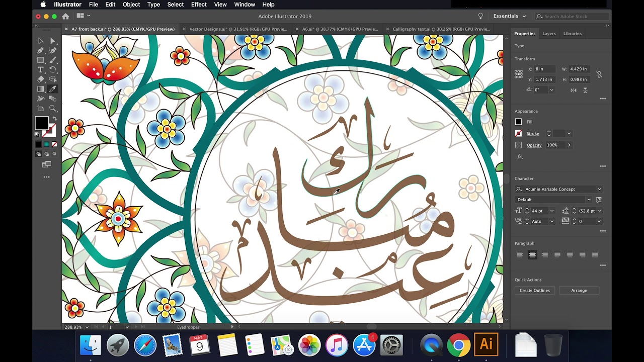Set paragraph to justify last line left
Image resolution: width=644 pixels, height=362 pixels.
(x=557, y=255)
